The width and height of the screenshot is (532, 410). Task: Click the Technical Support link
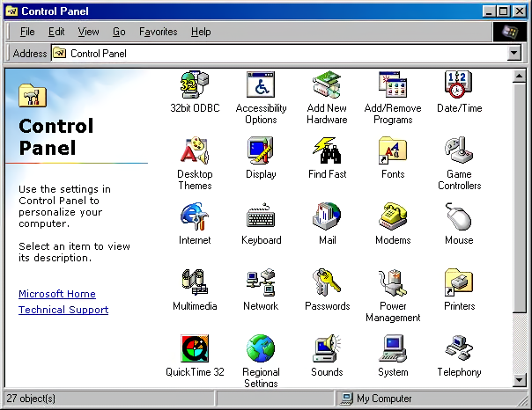tap(63, 310)
